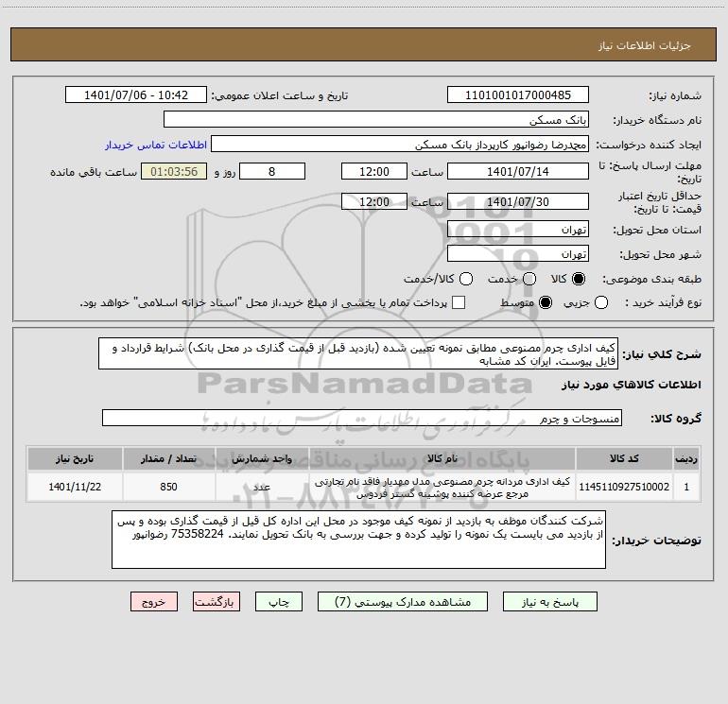Click the label توضیحات خریدار

656,541
